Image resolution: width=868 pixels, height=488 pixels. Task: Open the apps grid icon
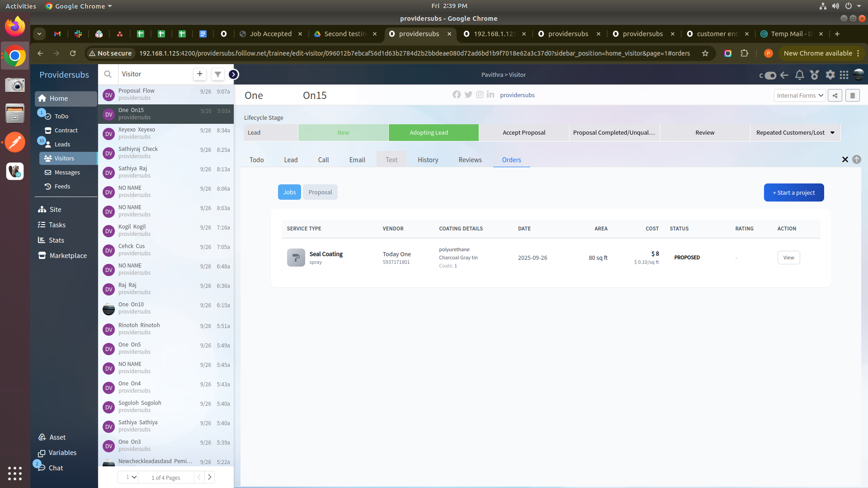tap(844, 75)
